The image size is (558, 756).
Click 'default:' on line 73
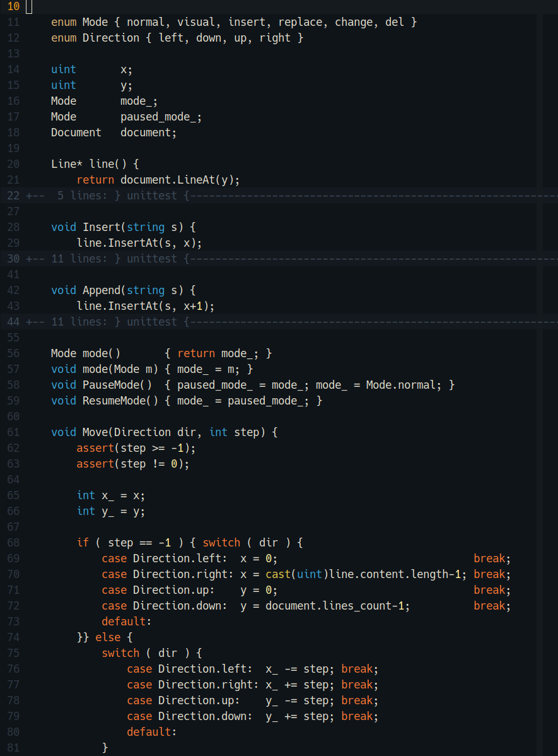pos(127,622)
